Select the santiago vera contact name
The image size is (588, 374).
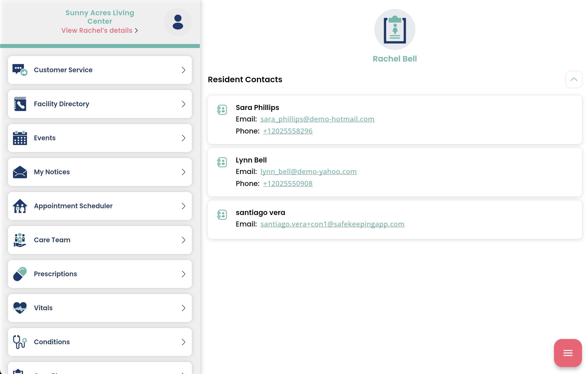coord(260,212)
